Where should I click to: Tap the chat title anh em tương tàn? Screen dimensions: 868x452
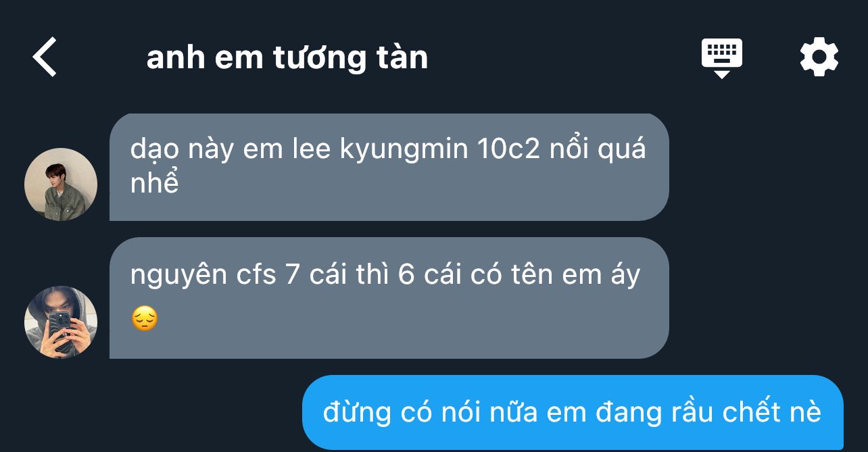click(287, 57)
